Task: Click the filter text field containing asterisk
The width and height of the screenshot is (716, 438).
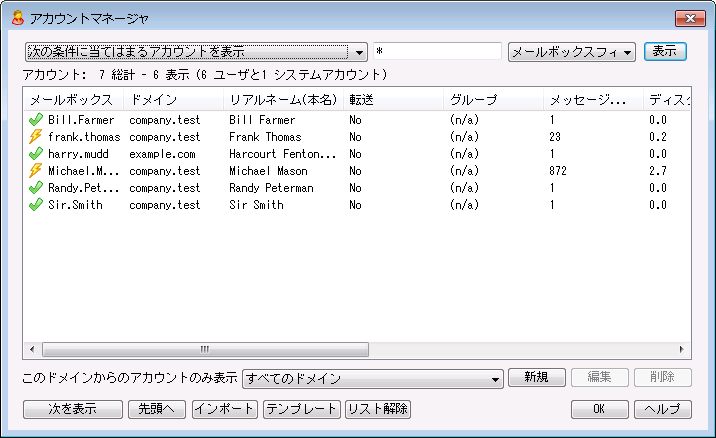Action: click(x=436, y=51)
